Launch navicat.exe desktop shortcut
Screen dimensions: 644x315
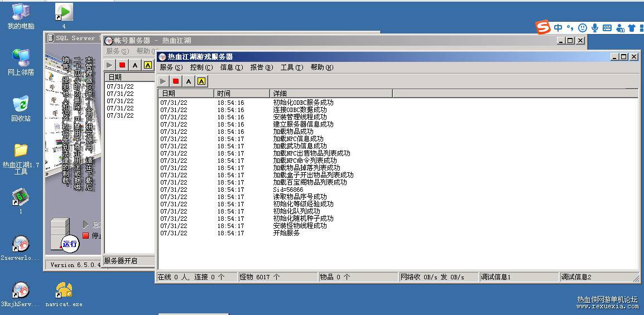point(64,294)
